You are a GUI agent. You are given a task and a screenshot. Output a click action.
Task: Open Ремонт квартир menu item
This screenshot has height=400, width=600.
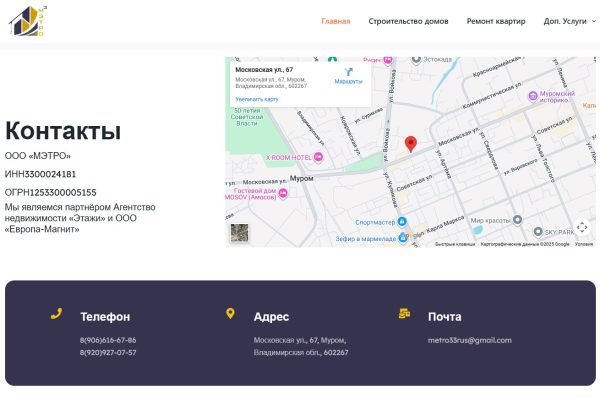496,21
